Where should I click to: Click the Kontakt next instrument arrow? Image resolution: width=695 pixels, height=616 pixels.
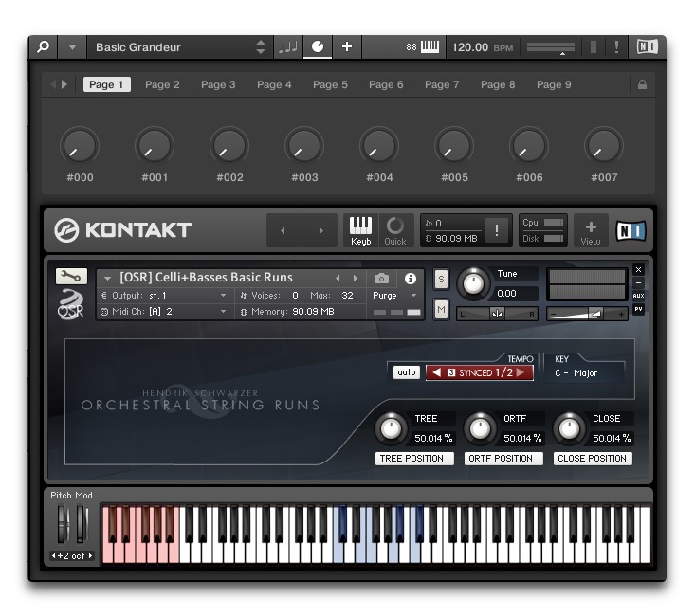(x=320, y=230)
